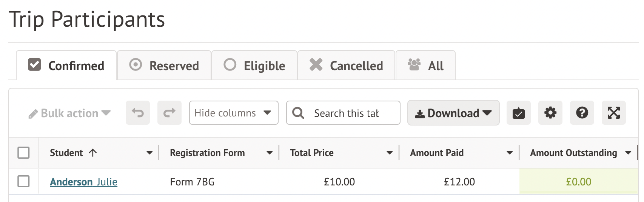Switch to the Reserved tab

click(x=164, y=66)
